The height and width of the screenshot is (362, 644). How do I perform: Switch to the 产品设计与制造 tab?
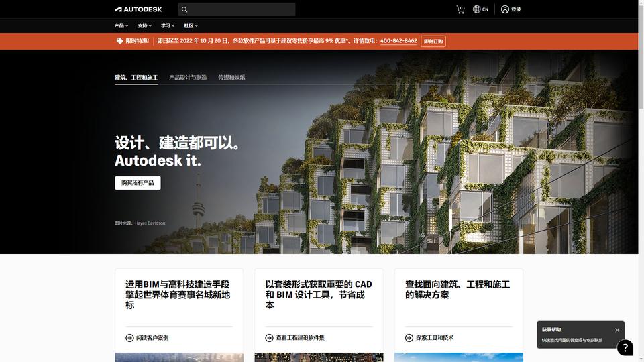(x=188, y=77)
